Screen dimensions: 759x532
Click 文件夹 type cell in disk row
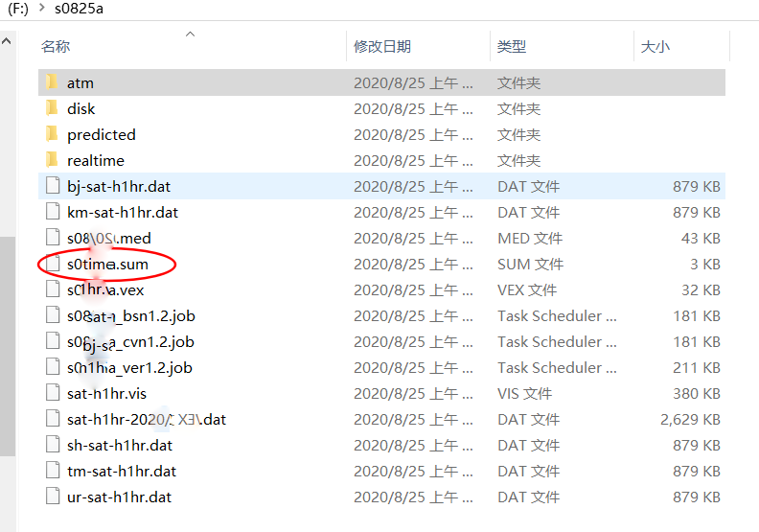(x=518, y=109)
